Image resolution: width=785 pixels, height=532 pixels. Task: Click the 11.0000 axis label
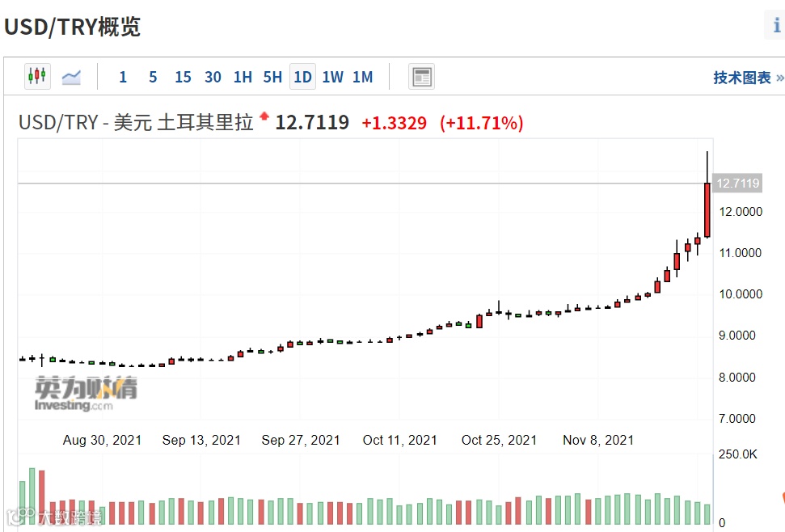(741, 253)
